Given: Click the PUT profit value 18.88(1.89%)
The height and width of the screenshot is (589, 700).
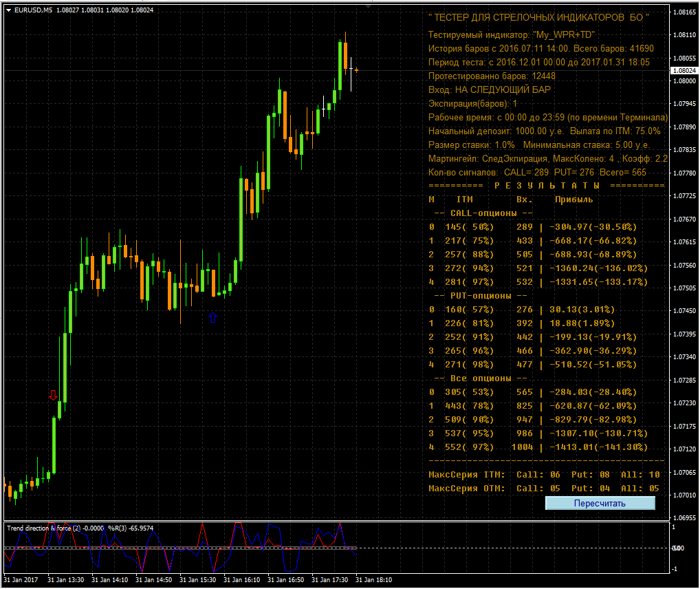Looking at the screenshot, I should tap(582, 323).
